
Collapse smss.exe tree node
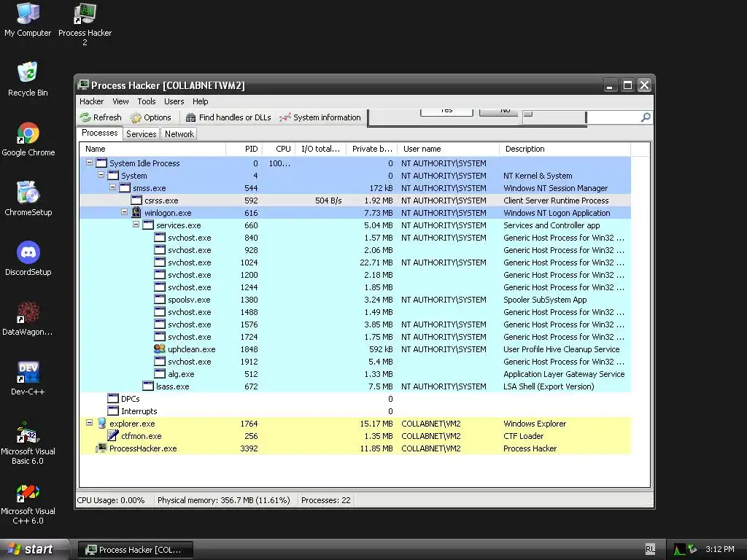[112, 187]
